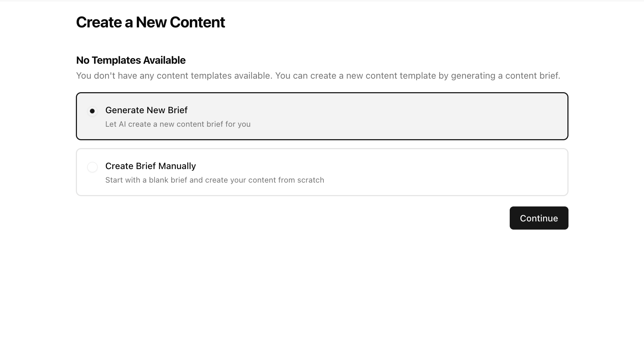Screen dimensions: 644x341
Task: Proceed by pressing the dark Continue button
Action: [x=539, y=218]
